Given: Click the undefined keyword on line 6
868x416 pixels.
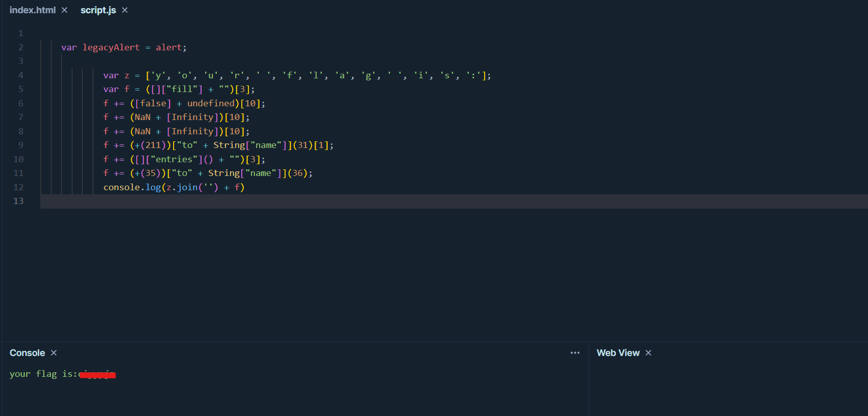Looking at the screenshot, I should click(x=211, y=103).
